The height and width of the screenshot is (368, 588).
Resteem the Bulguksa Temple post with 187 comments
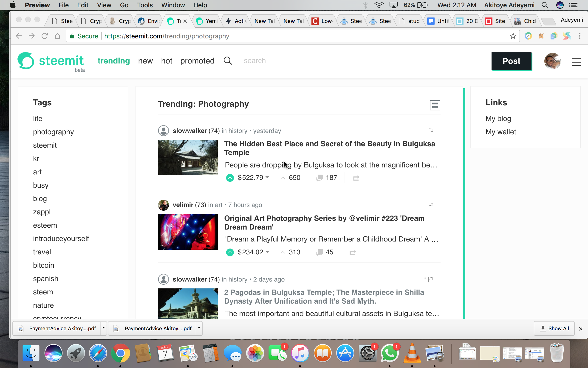356,178
